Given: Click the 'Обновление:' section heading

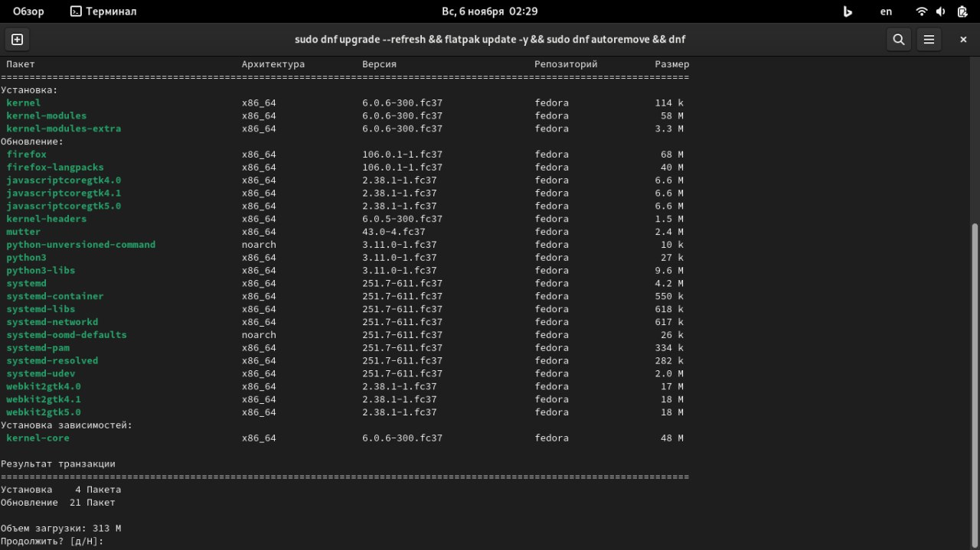Looking at the screenshot, I should pos(32,142).
